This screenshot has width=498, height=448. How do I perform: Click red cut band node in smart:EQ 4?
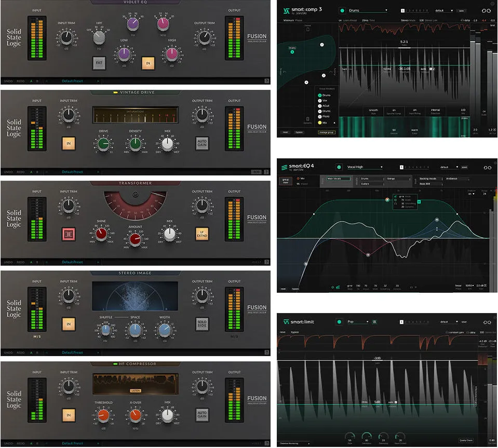(368, 255)
